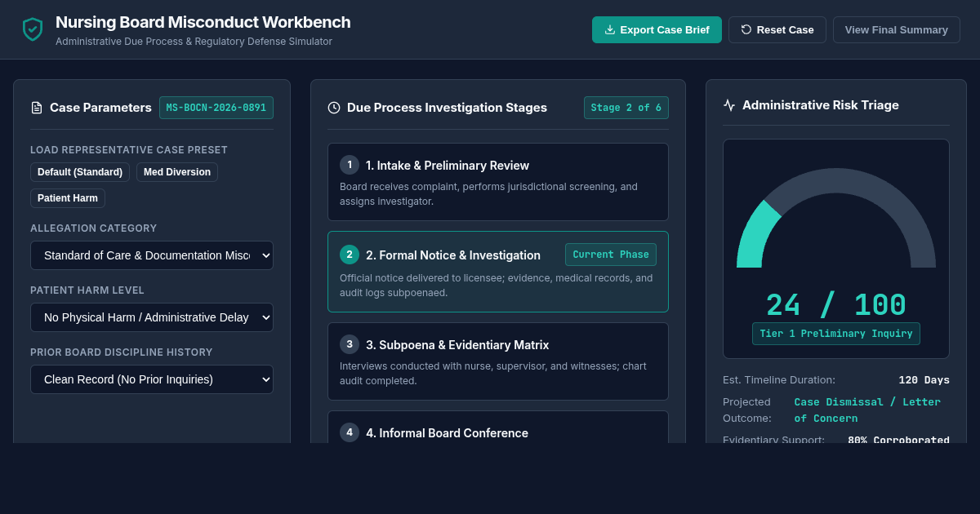Click the Projected Outcome label
This screenshot has height=514, width=980.
(747, 410)
